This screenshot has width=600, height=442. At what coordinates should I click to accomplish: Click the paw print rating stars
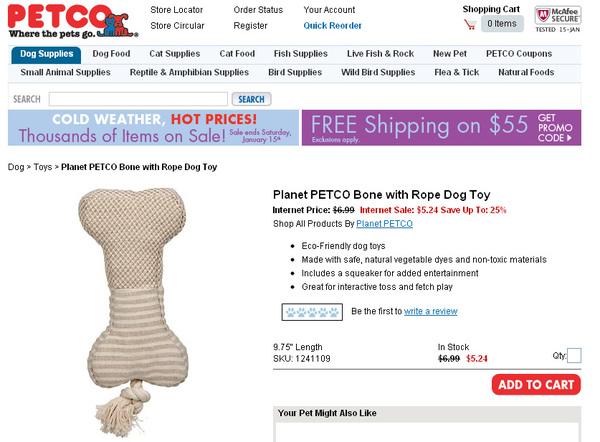click(x=312, y=312)
